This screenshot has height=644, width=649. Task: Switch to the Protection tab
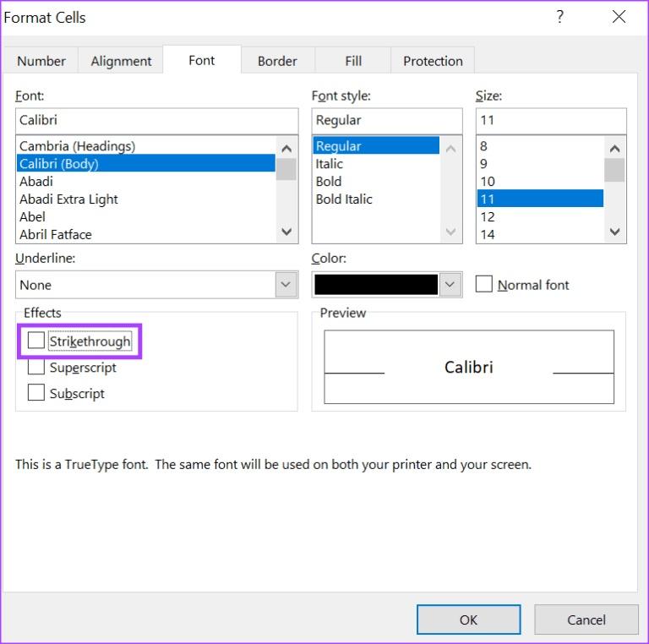pyautogui.click(x=433, y=61)
